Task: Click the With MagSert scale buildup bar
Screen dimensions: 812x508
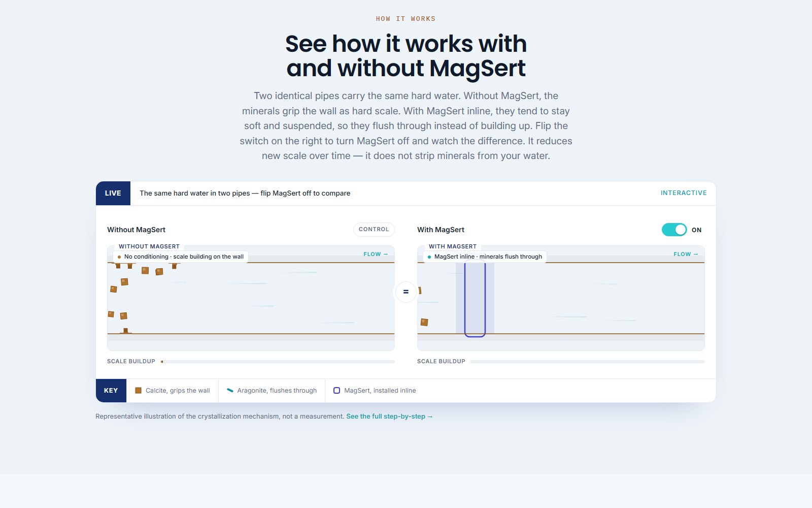Action: click(588, 362)
